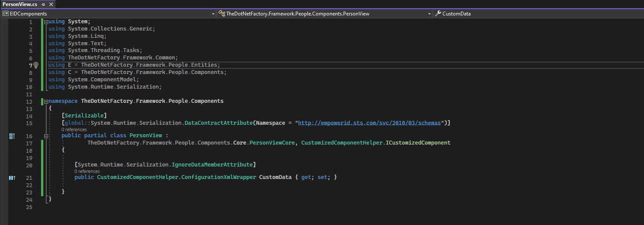Click the set accessor keyword

coord(322,177)
